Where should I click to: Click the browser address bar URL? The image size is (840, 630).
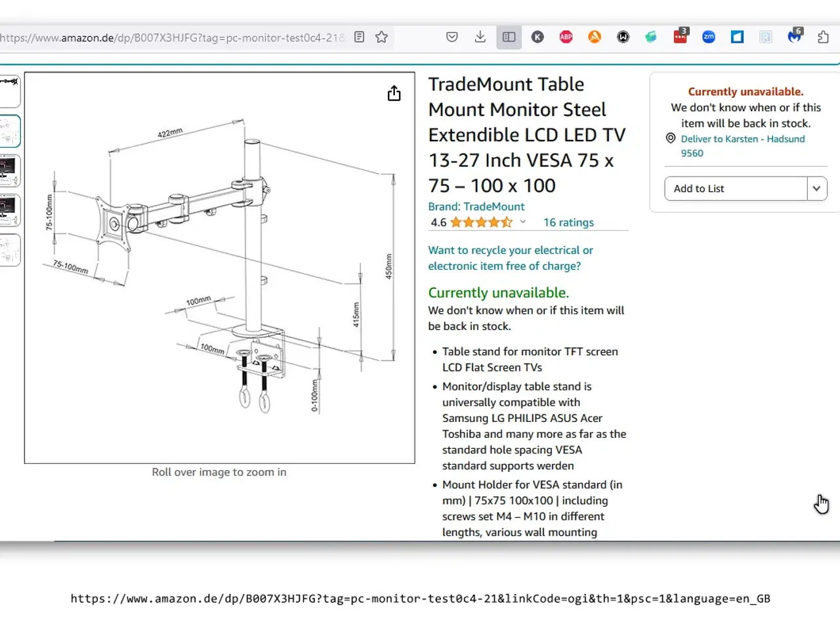coord(172,37)
